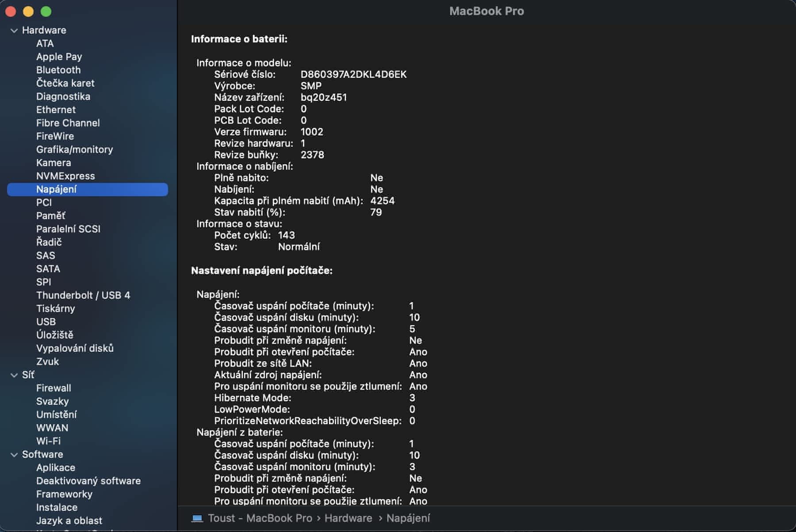
Task: Open PCI hardware entry
Action: click(44, 202)
